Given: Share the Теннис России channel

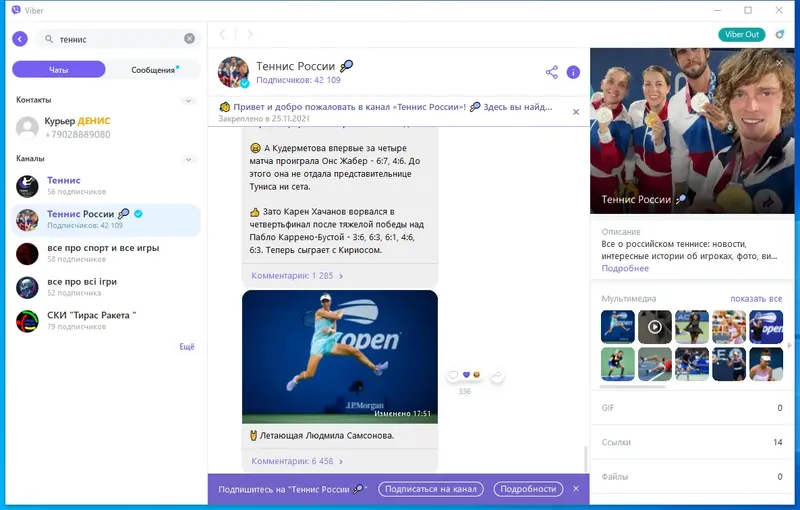Looking at the screenshot, I should pos(552,72).
